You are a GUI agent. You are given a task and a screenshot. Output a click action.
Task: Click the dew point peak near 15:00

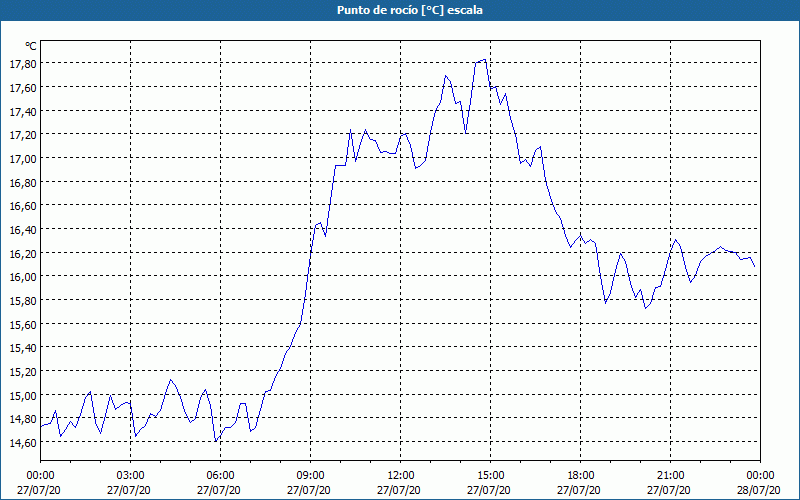[x=484, y=60]
